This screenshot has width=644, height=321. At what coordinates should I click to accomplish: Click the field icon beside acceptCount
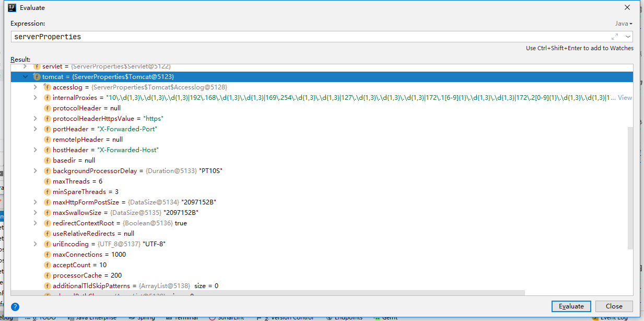click(x=47, y=265)
